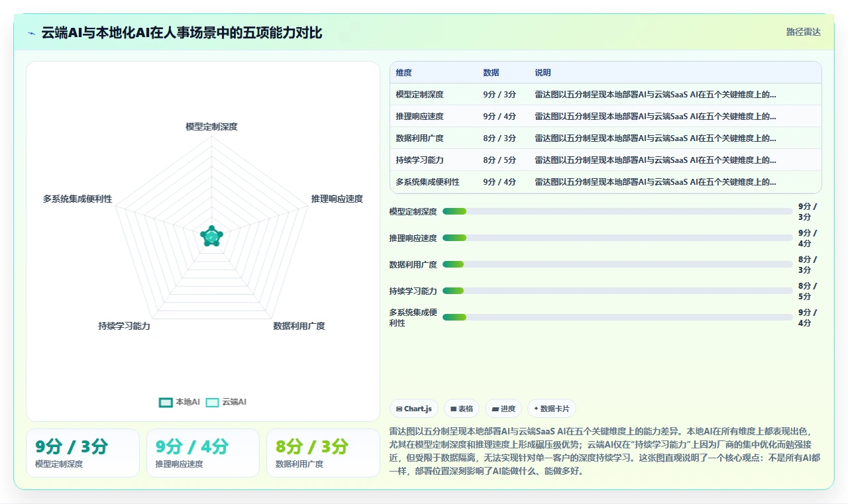Click the 8分 / 5分 score at the 持续学习能力 progress bar end
This screenshot has height=504, width=848.
click(808, 291)
